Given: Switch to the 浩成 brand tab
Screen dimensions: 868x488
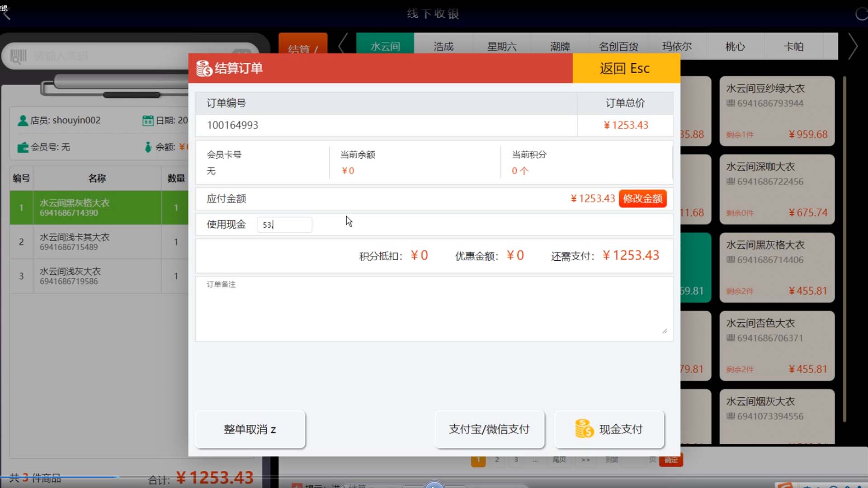Looking at the screenshot, I should (443, 47).
